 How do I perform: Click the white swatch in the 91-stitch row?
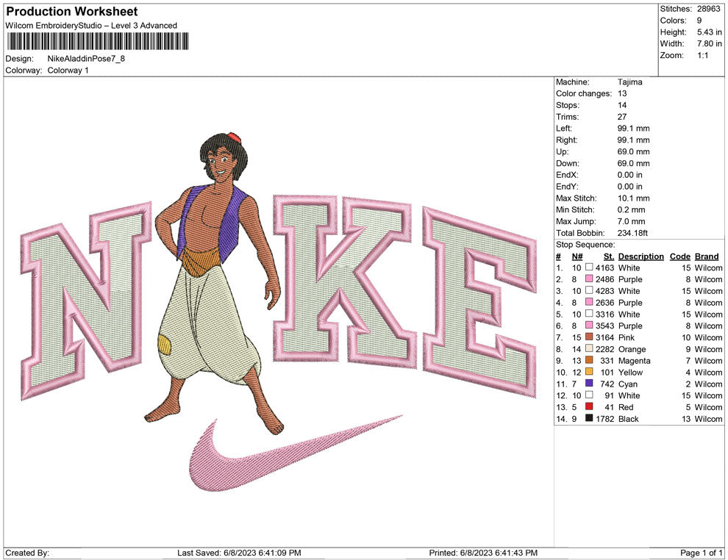589,395
